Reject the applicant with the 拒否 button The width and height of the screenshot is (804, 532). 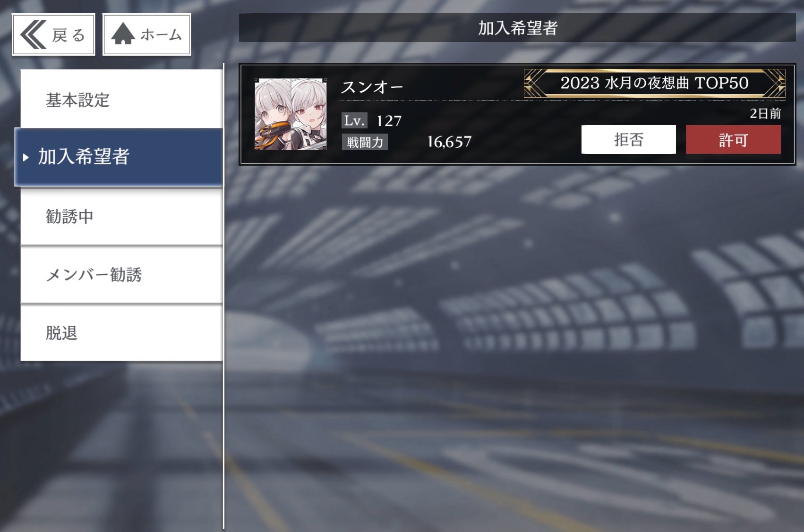(x=628, y=140)
